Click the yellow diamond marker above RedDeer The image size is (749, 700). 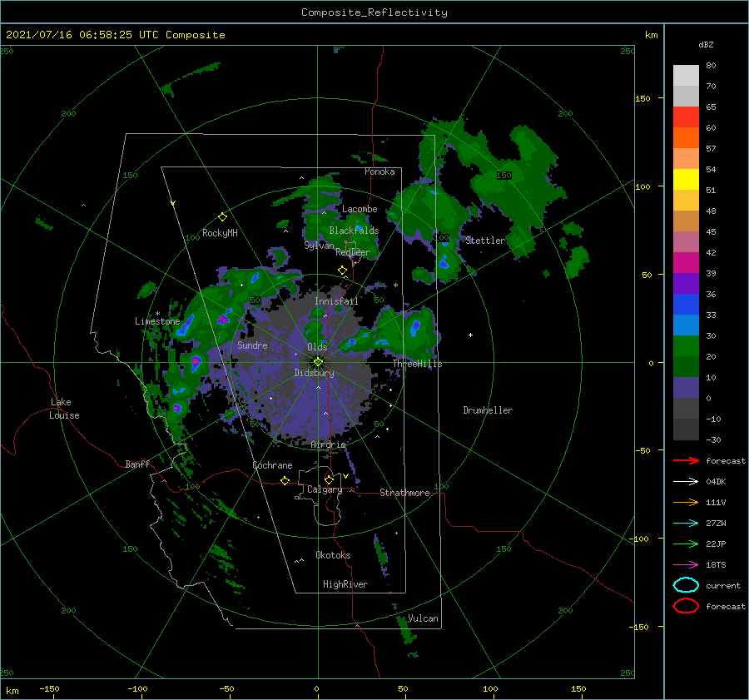[342, 271]
